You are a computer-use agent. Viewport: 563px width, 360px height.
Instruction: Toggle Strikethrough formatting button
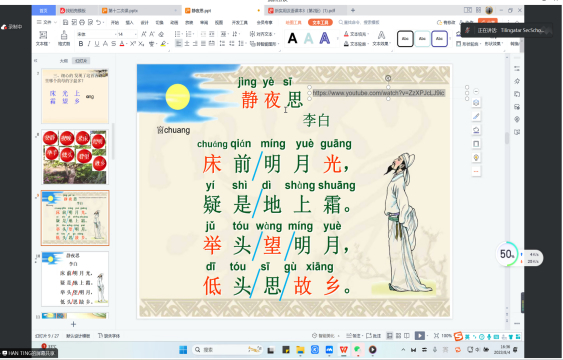[x=113, y=44]
